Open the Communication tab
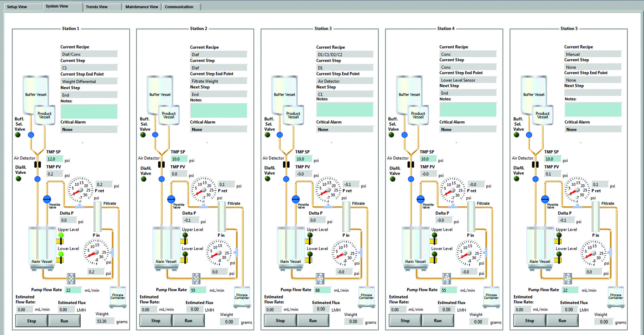This screenshot has height=335, width=644. [179, 7]
